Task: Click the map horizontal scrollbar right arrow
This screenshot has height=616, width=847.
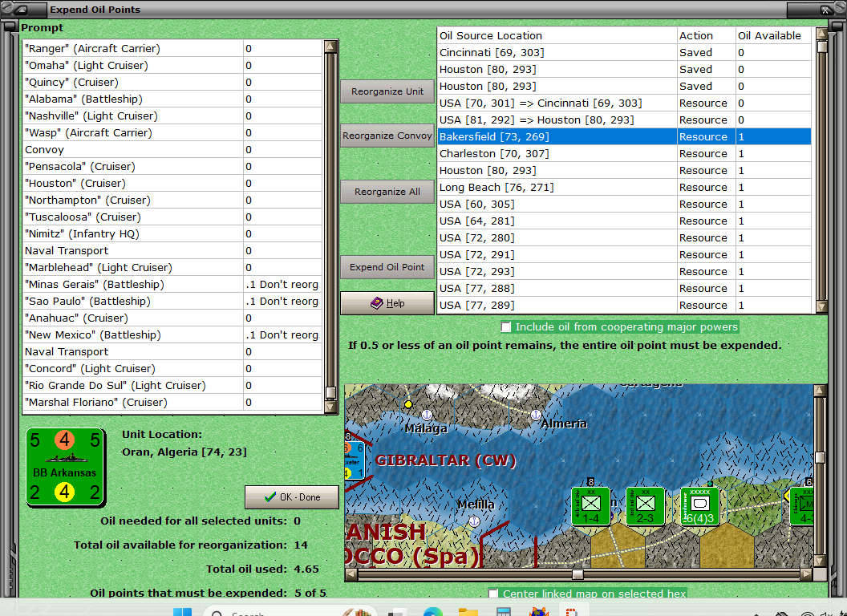Action: coord(806,574)
